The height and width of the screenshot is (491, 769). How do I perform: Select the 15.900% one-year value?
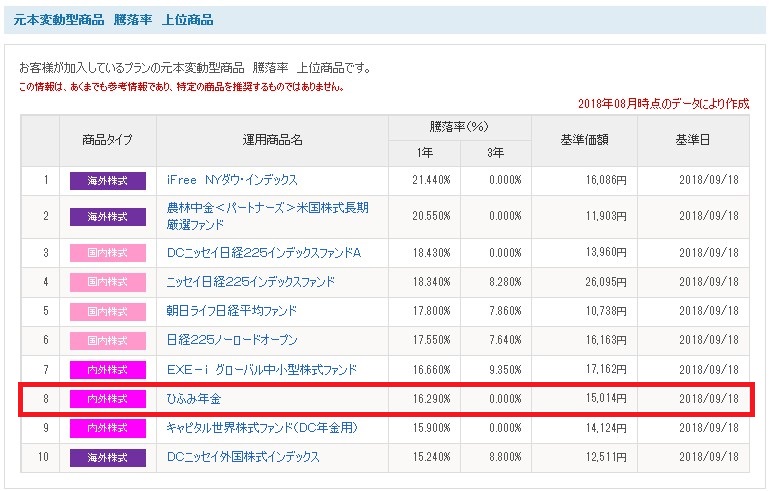pos(431,428)
